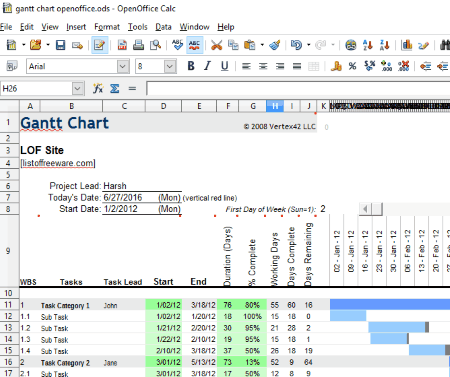
Task: Expand the Arial font name dropdown
Action: click(123, 66)
